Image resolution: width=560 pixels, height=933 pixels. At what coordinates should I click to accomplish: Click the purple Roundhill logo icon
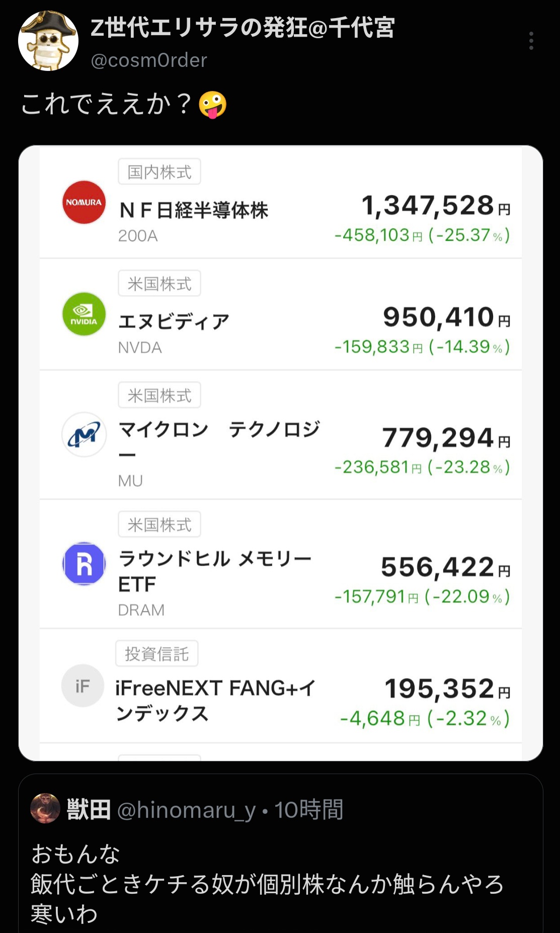point(84,564)
